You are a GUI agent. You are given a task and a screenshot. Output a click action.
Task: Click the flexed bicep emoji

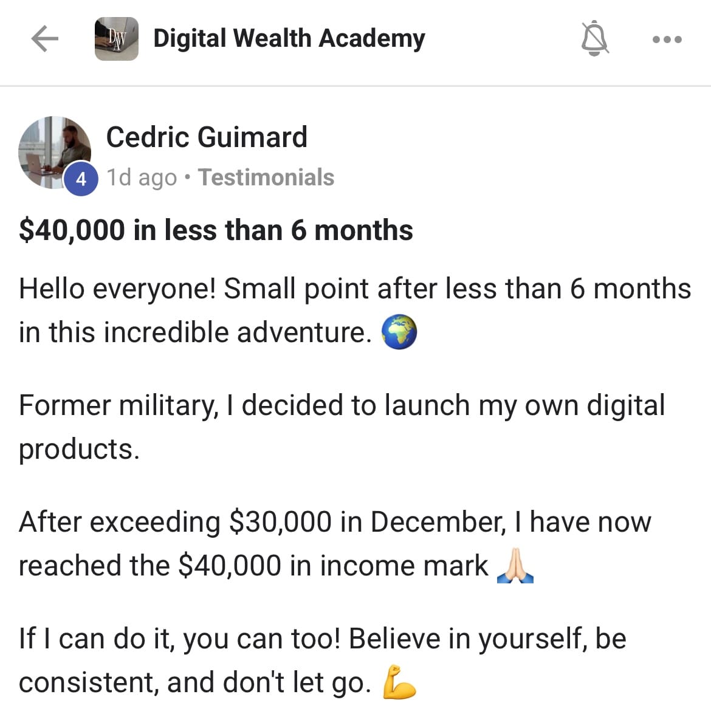click(x=399, y=682)
